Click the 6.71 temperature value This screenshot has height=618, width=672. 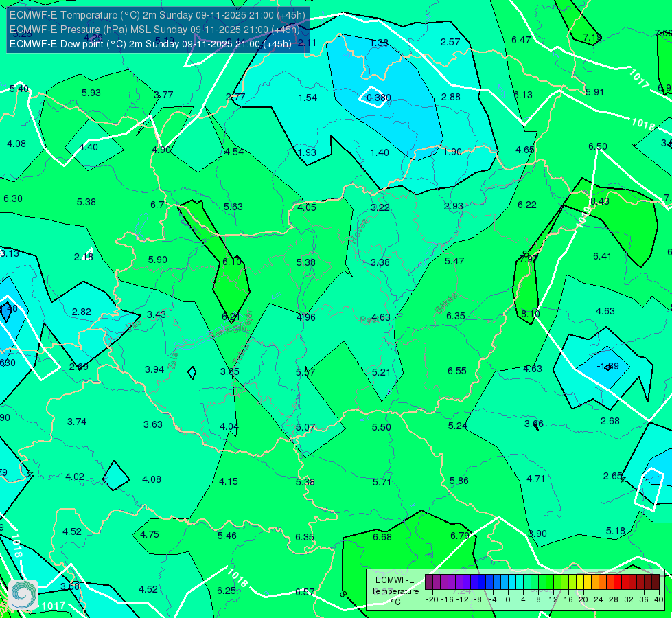coord(159,205)
